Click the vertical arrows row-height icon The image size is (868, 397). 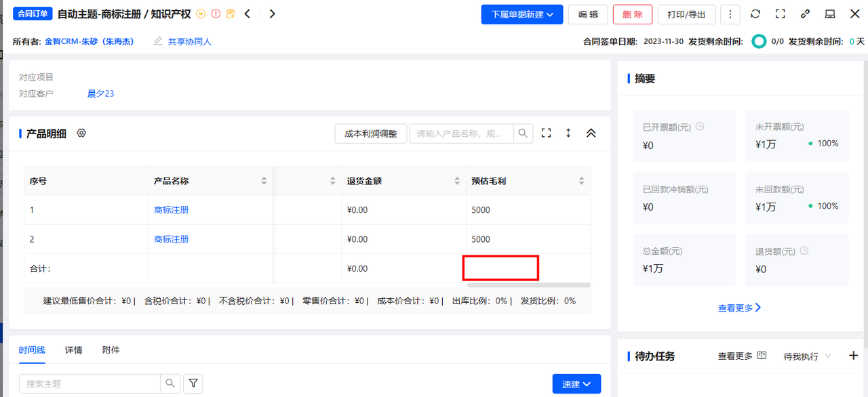coord(568,133)
